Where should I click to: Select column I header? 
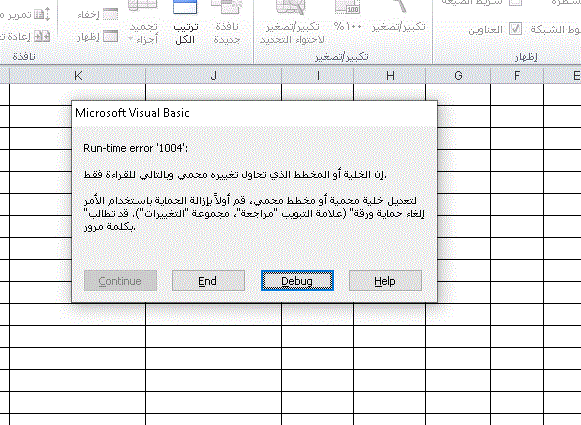(318, 76)
